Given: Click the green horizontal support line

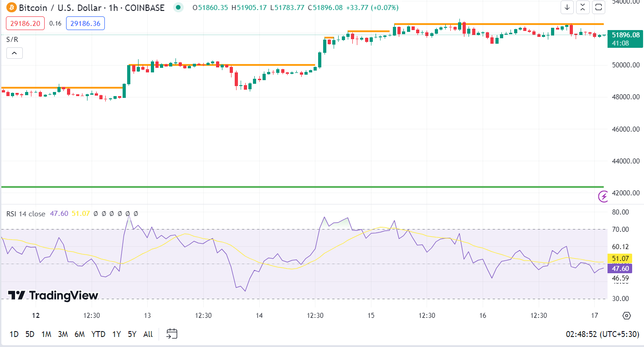Looking at the screenshot, I should [302, 187].
